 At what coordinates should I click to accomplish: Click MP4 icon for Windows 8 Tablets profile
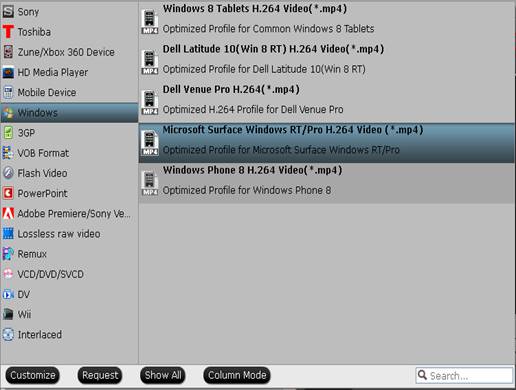coord(150,22)
